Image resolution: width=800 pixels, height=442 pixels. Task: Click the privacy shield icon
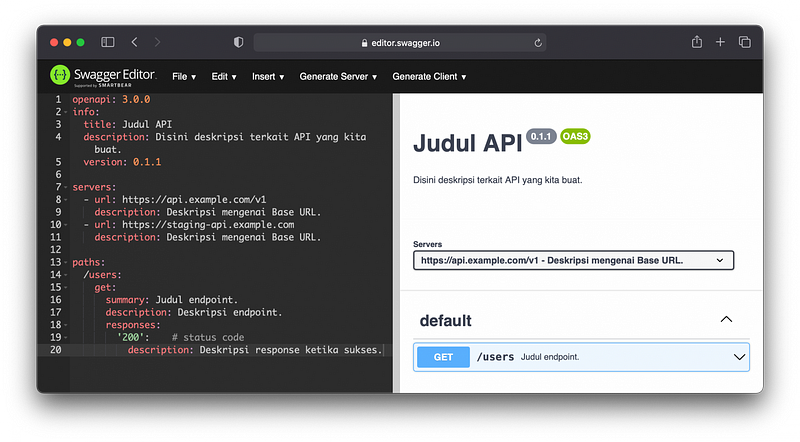(238, 42)
